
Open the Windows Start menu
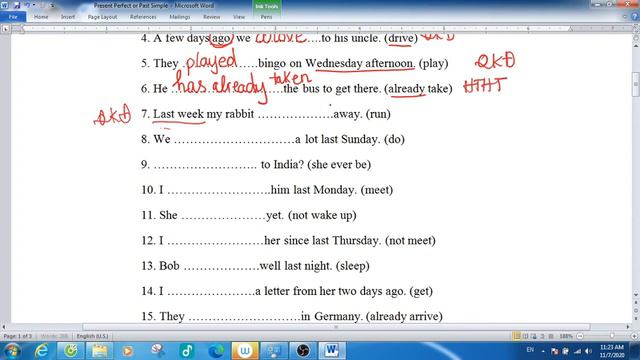point(12,351)
